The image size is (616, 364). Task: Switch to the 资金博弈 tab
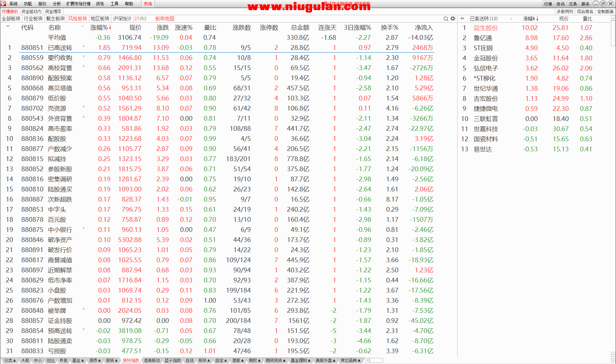coord(53,11)
